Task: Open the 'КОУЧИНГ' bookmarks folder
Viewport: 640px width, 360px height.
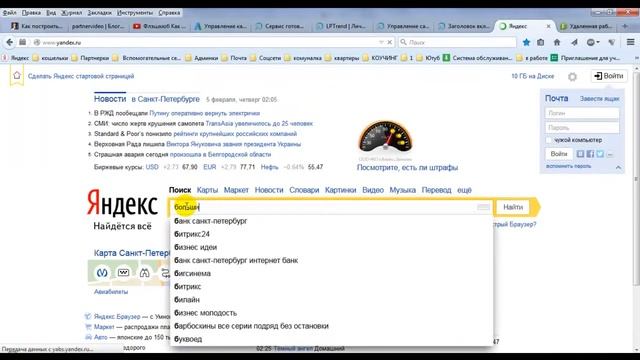Action: [x=380, y=58]
